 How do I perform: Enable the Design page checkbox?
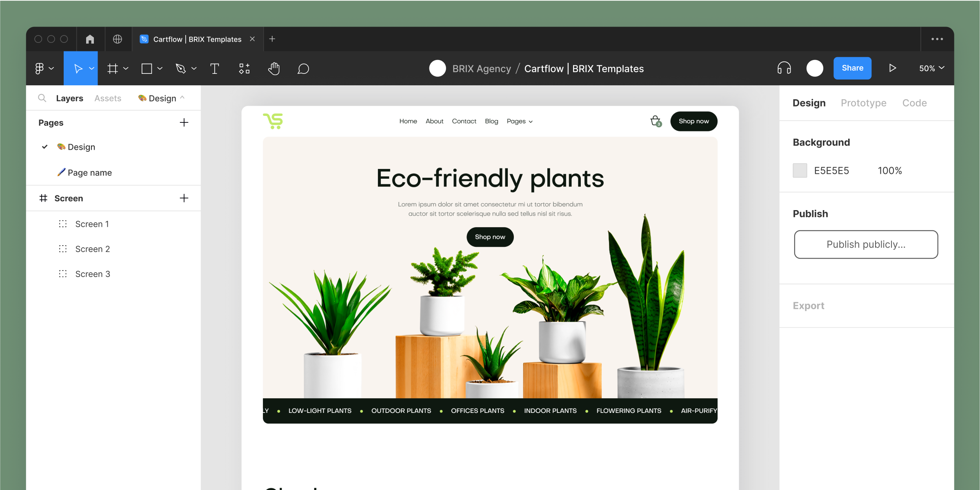(44, 147)
